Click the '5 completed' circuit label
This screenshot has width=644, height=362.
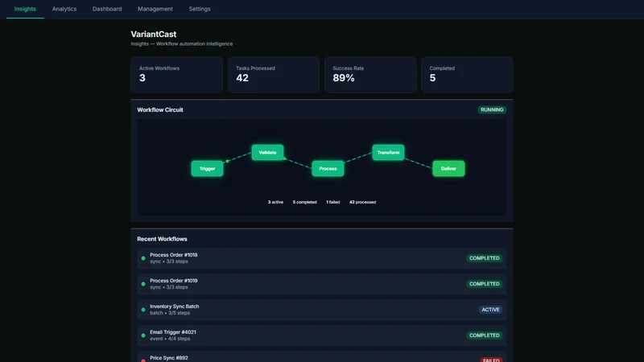pyautogui.click(x=305, y=202)
